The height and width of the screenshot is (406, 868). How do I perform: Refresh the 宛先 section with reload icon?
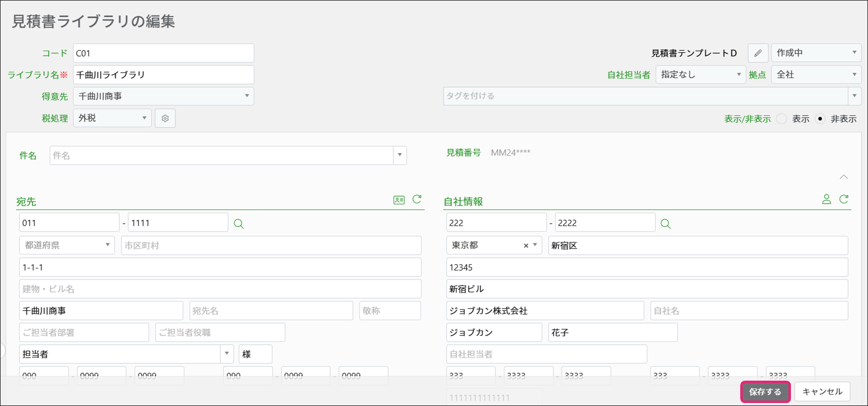(417, 199)
